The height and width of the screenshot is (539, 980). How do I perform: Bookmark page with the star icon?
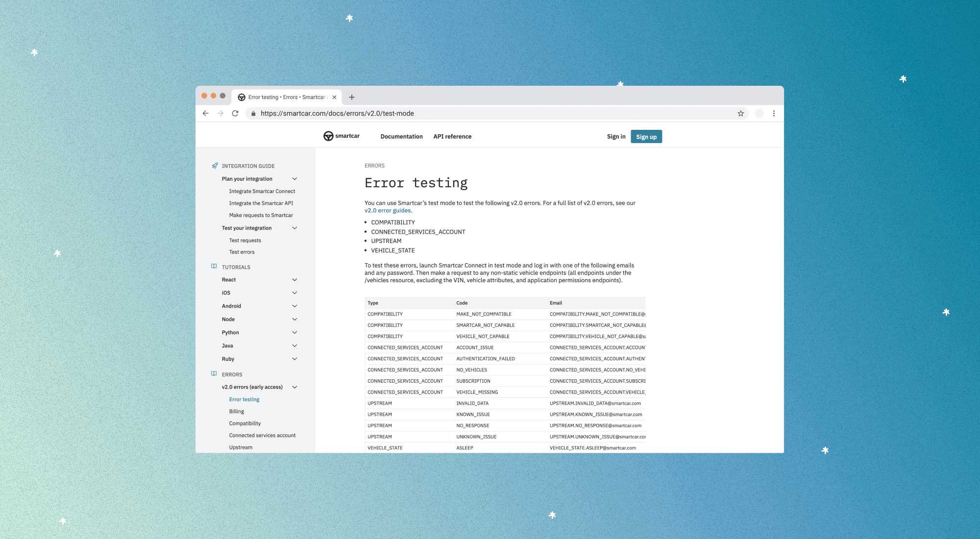(x=741, y=113)
